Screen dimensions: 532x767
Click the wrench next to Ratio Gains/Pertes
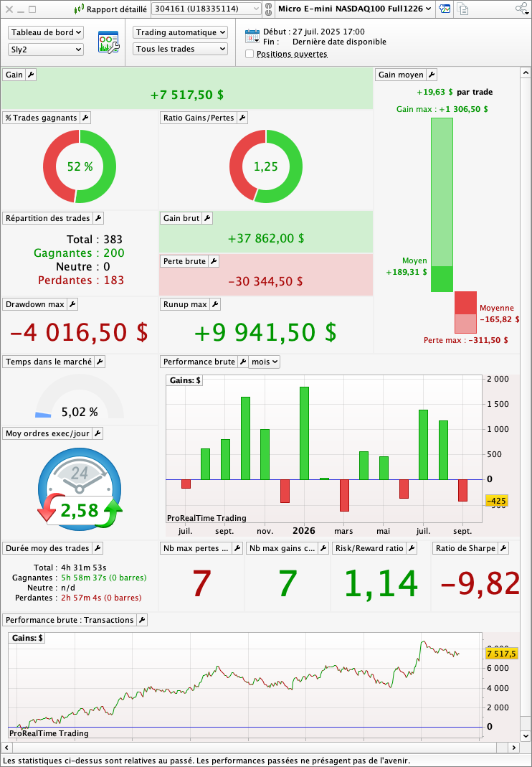pos(242,118)
